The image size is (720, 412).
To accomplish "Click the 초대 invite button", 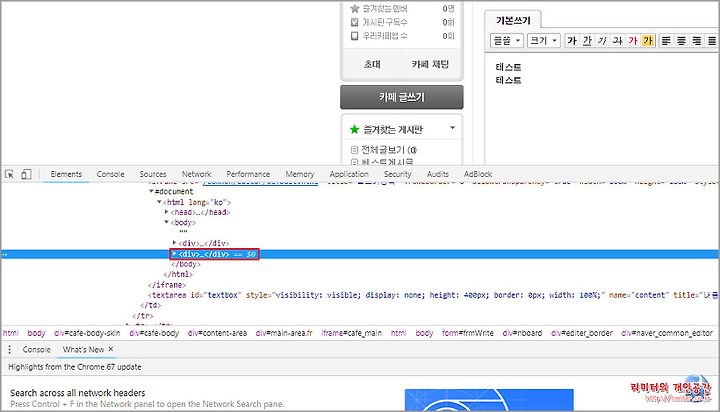I will (x=372, y=64).
